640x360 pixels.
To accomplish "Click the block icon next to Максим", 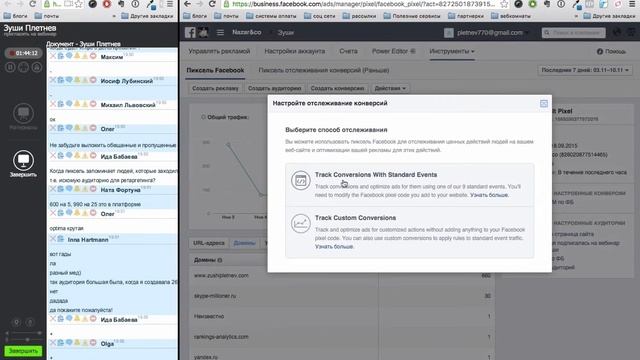I will [93, 56].
